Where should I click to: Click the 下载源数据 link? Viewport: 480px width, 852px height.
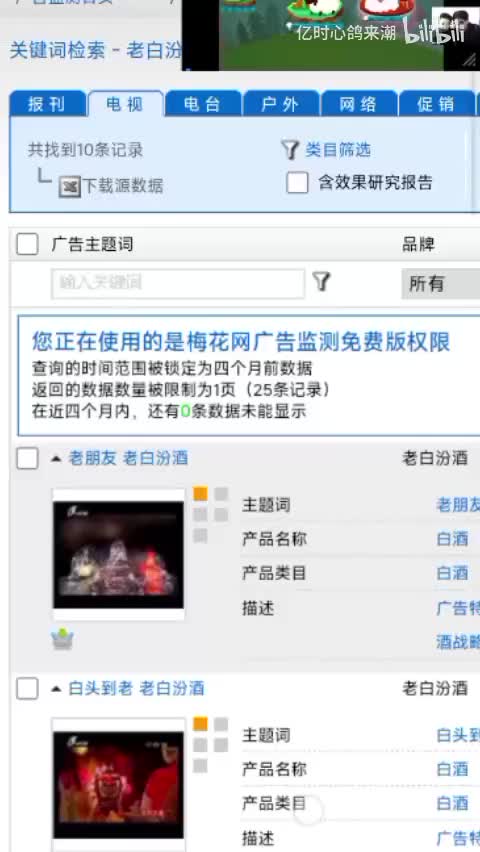[122, 186]
